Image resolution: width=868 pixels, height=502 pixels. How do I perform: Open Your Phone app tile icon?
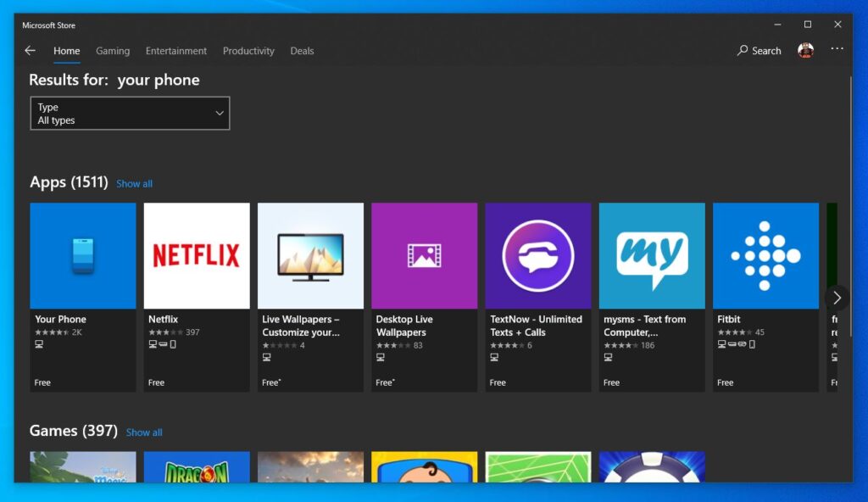[83, 255]
